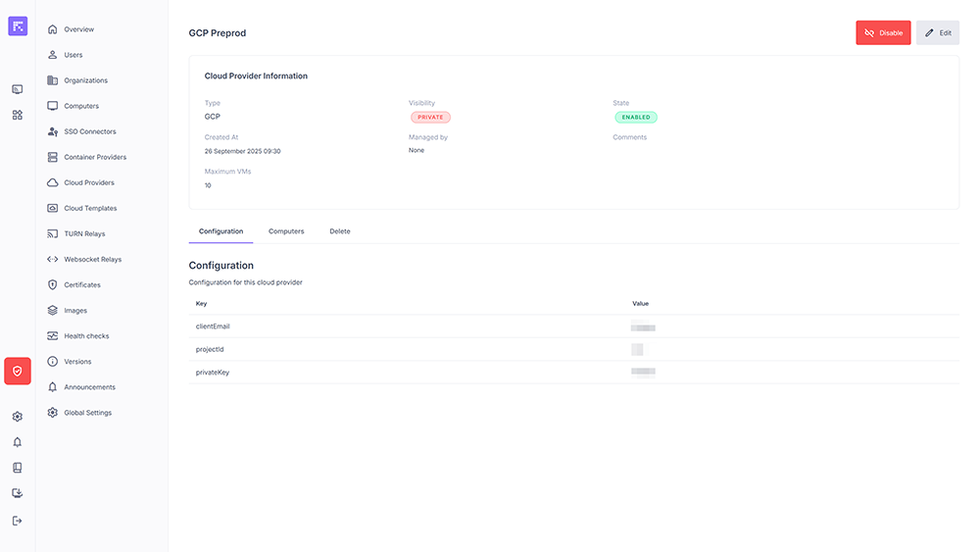Click the Edit button

click(x=938, y=32)
